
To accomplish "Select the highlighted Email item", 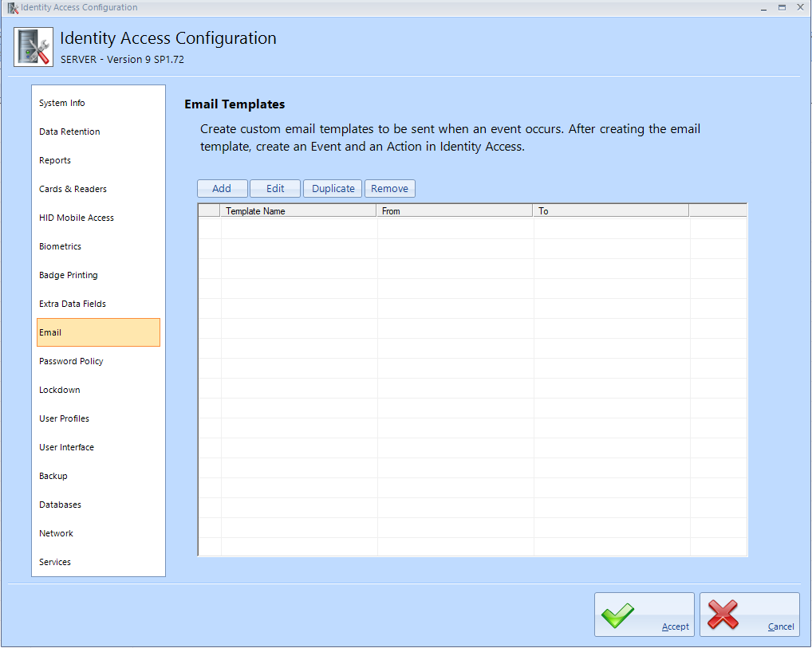I will 98,332.
